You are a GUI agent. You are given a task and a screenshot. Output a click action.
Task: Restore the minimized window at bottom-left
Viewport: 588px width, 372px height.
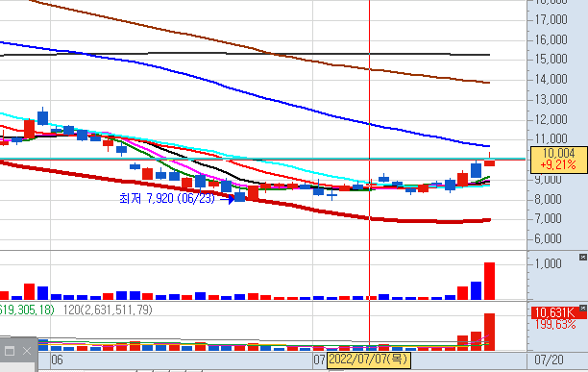tap(10, 351)
